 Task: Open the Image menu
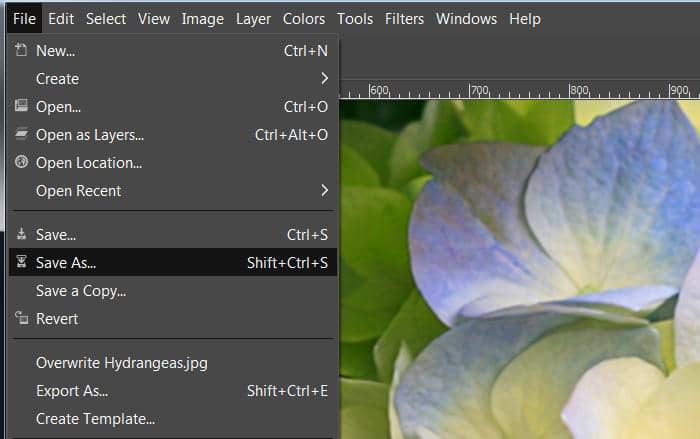point(202,19)
